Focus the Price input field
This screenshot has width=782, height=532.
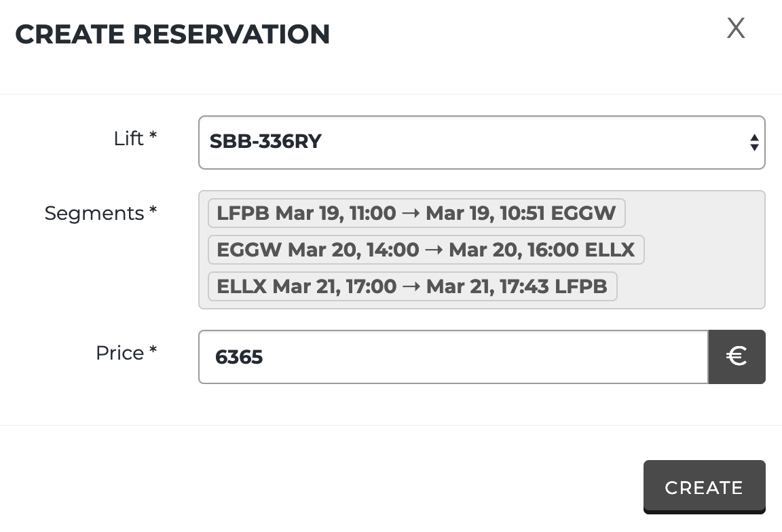click(453, 357)
